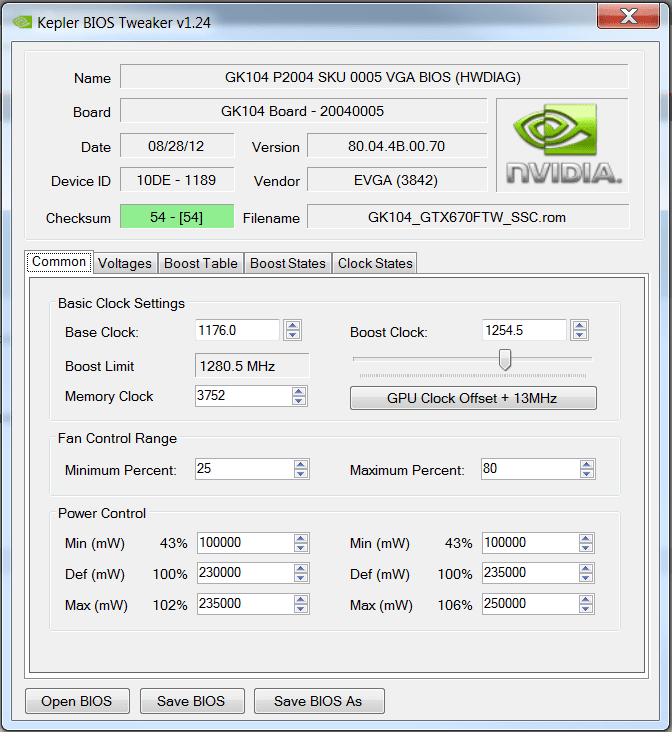This screenshot has width=672, height=732.
Task: Increase Boost Clock with up arrow
Action: [580, 326]
